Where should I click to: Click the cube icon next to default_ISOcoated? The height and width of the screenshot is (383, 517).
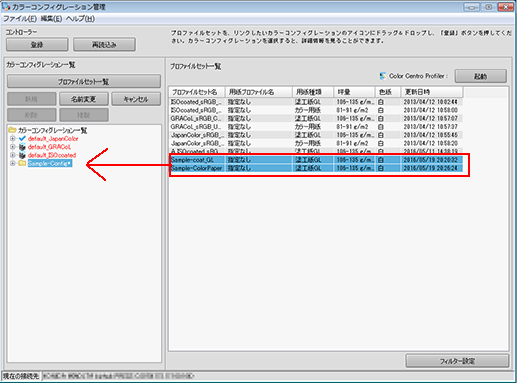pos(22,155)
